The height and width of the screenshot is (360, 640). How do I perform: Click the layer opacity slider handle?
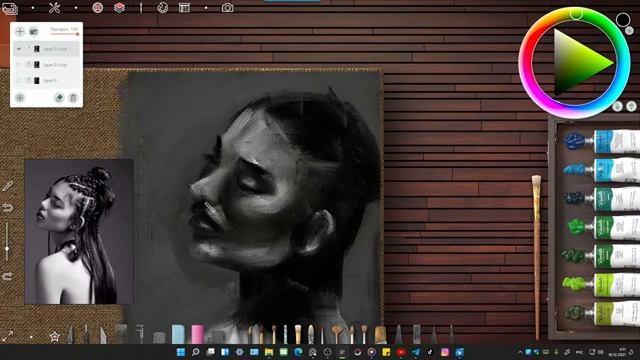coord(77,34)
